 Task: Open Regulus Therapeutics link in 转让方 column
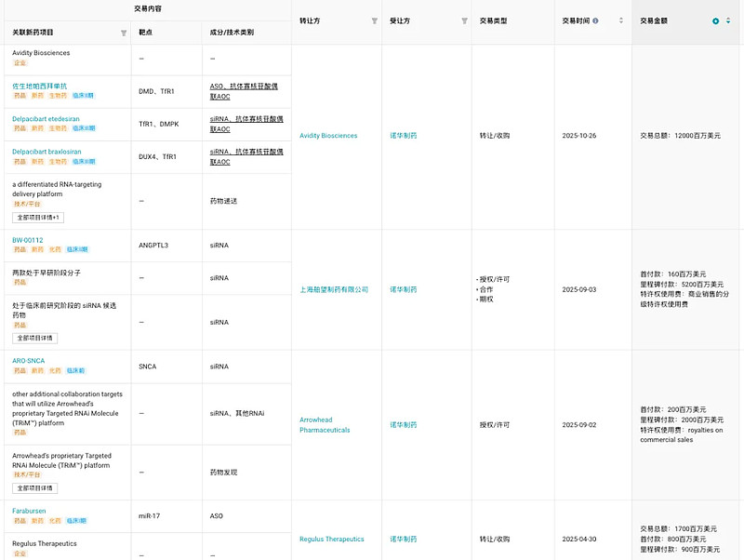332,540
